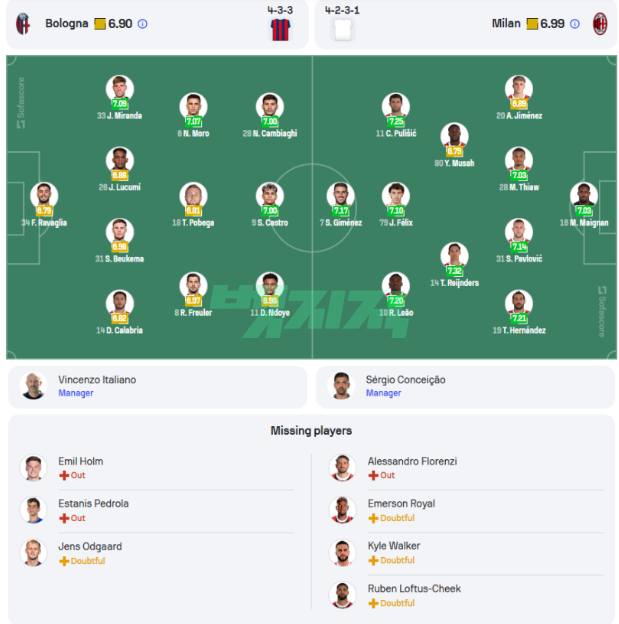Open missing player Emil Holm
This screenshot has height=624, width=619.
tap(80, 461)
